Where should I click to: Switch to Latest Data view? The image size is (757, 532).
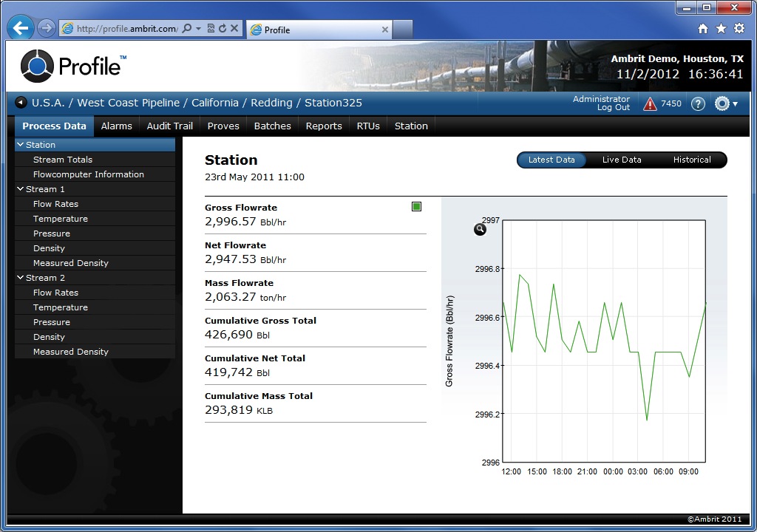click(x=551, y=160)
